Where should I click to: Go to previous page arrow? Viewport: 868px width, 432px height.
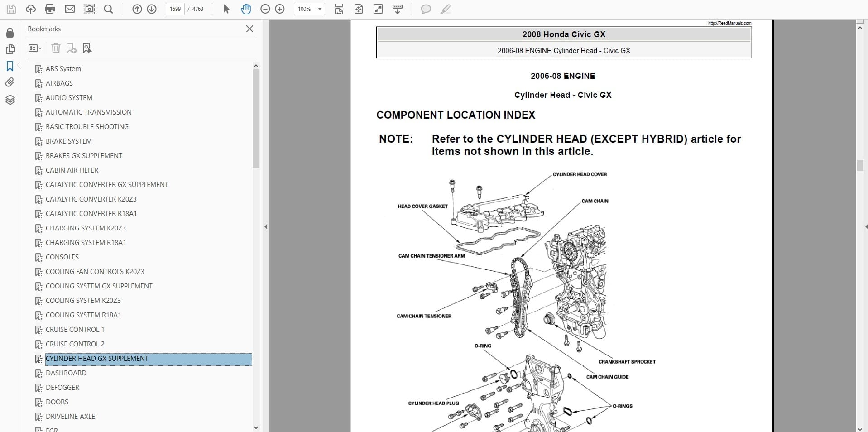(x=137, y=9)
